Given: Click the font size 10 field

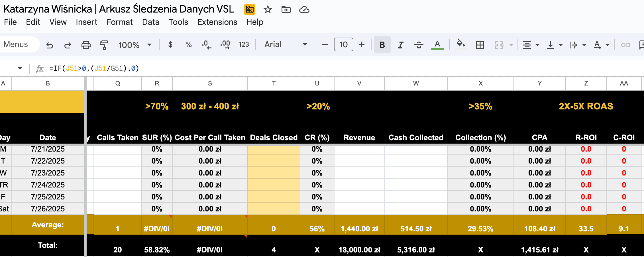Looking at the screenshot, I should click(x=343, y=44).
